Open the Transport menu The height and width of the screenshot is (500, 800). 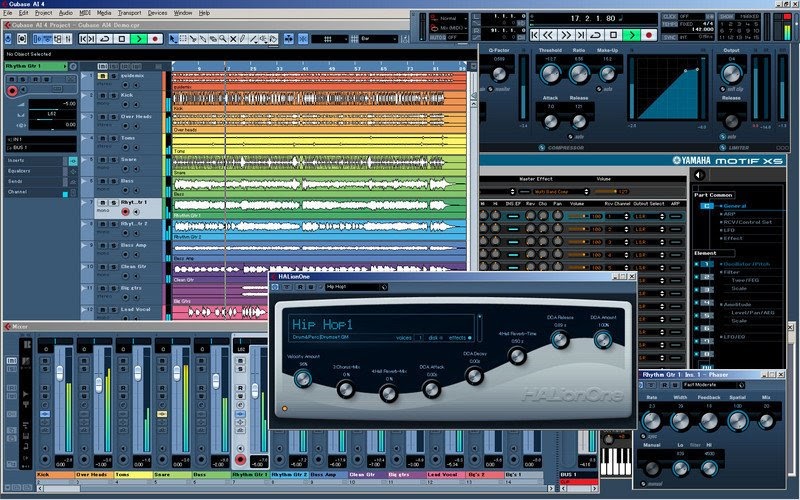coord(130,13)
